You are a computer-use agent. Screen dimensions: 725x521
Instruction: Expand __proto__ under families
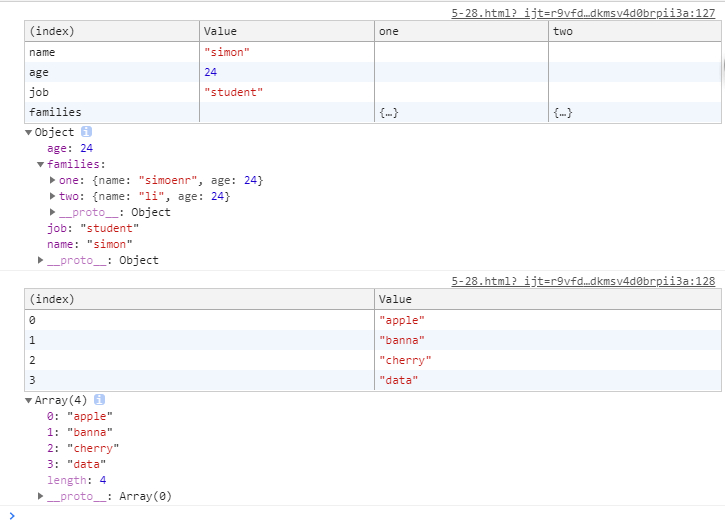[52, 212]
